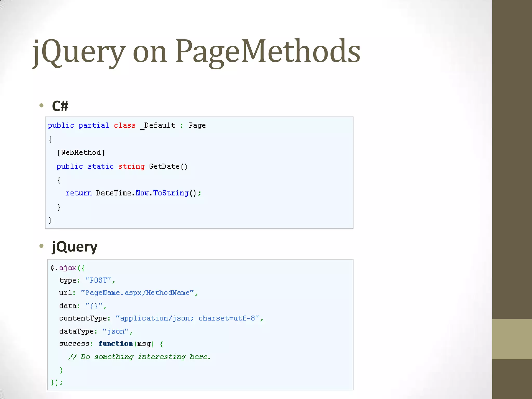Click the 'type: "POST",' line
Image resolution: width=532 pixels, height=399 pixels.
click(x=87, y=281)
